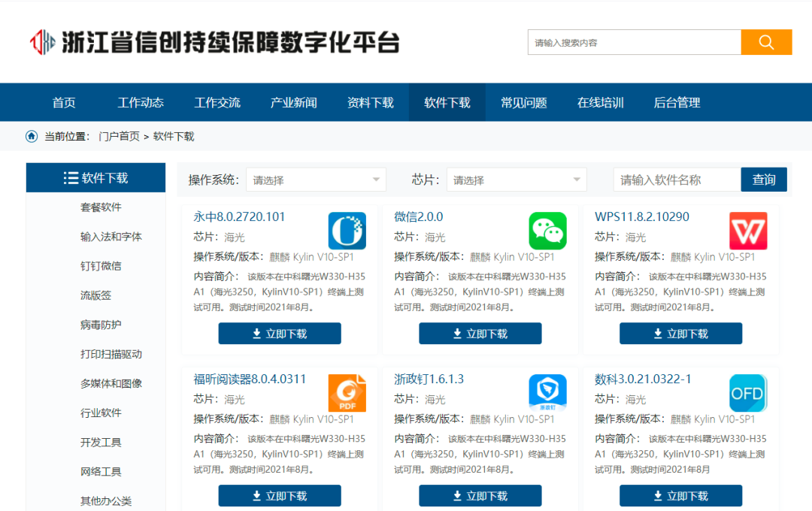
Task: Select 流版签 in the sidebar
Action: pyautogui.click(x=95, y=295)
